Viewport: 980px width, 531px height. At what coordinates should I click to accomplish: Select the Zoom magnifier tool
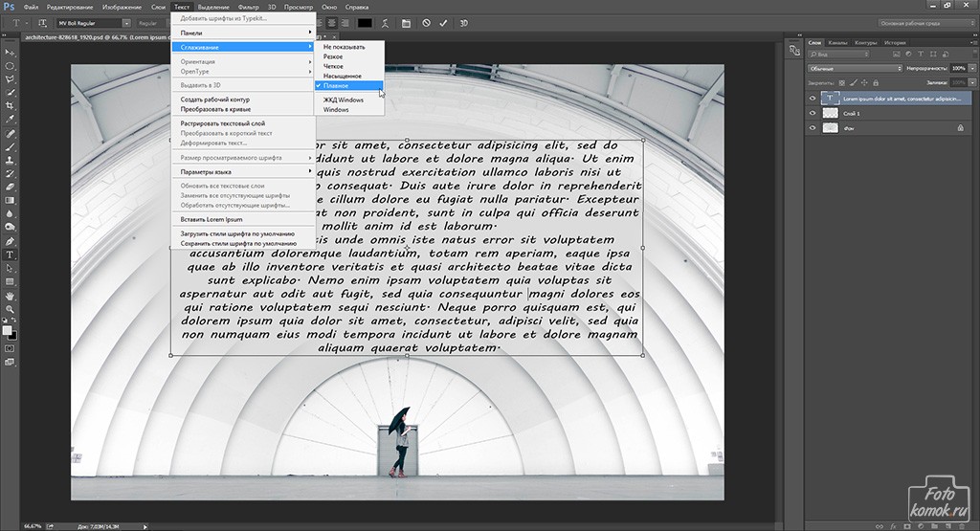pos(10,309)
